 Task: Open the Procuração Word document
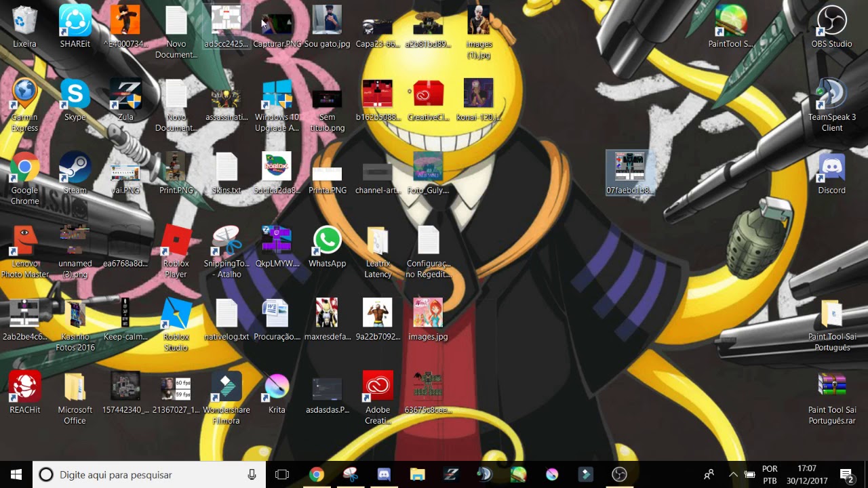coord(277,320)
